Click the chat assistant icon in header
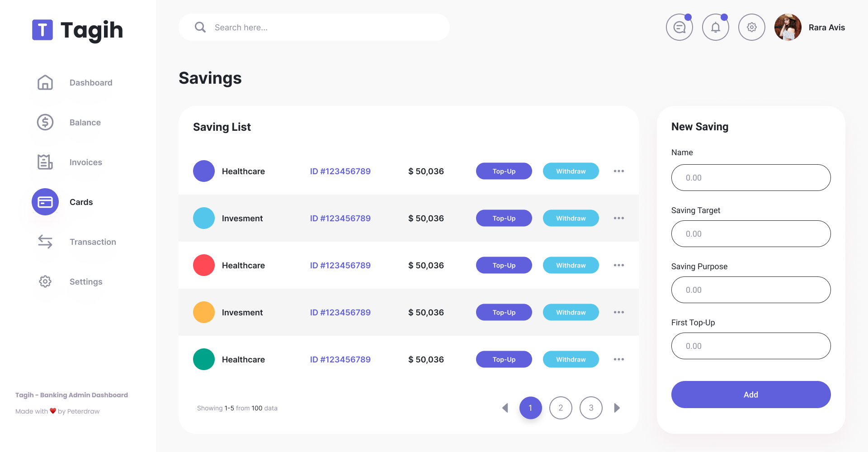Viewport: 868px width, 452px height. click(x=679, y=27)
